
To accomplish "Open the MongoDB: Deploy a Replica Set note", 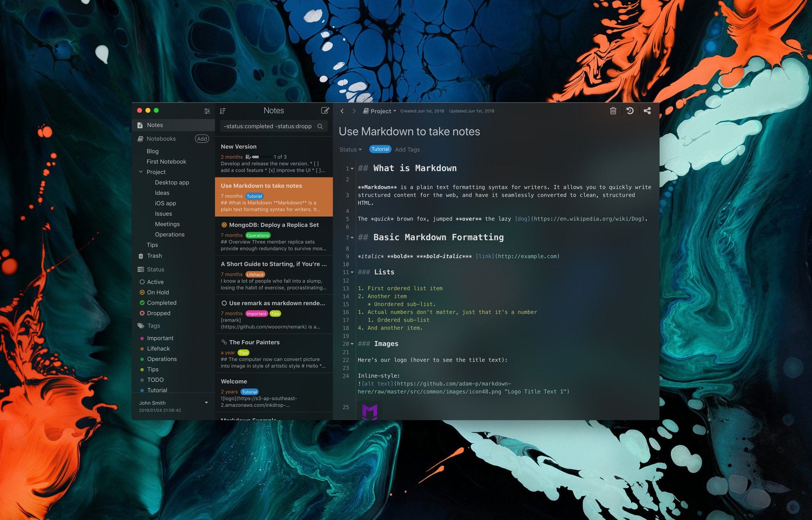I will tap(274, 225).
